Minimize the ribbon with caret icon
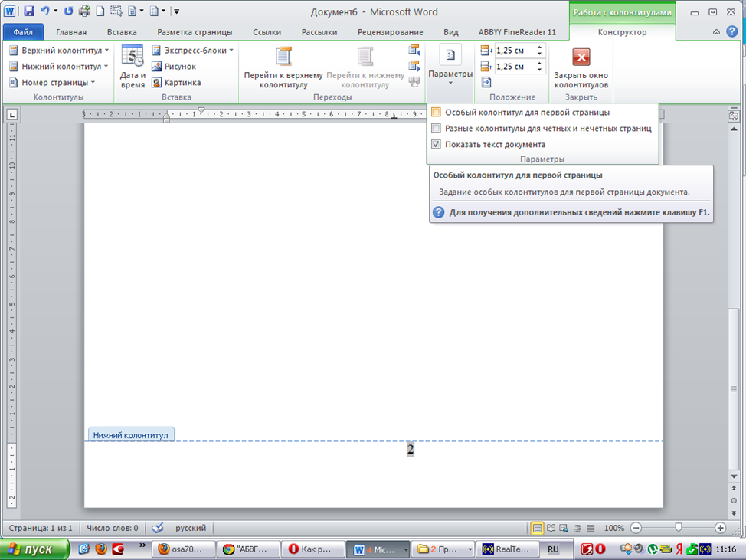 point(716,32)
